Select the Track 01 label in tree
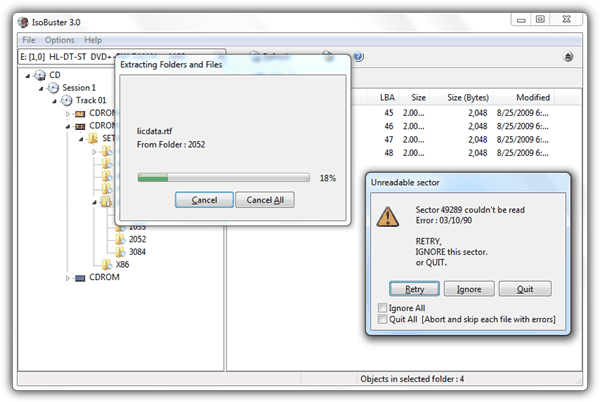The width and height of the screenshot is (600, 402). (91, 101)
